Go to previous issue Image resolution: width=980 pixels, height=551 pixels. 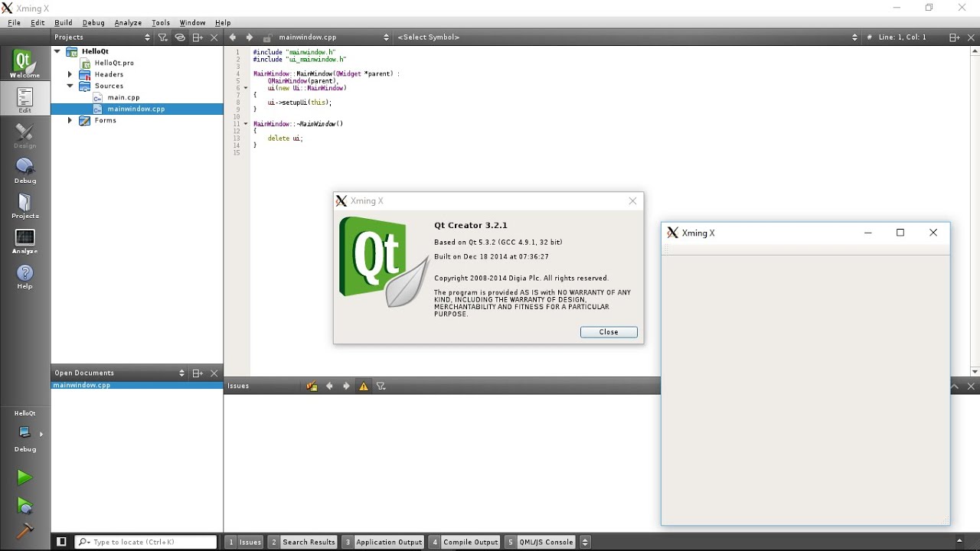(x=329, y=386)
